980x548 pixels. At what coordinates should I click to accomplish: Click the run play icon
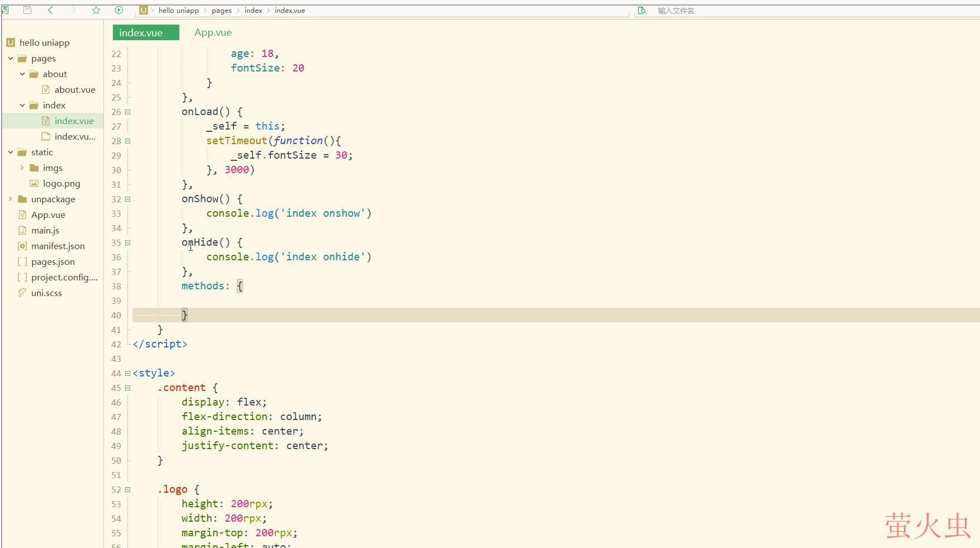coord(119,10)
